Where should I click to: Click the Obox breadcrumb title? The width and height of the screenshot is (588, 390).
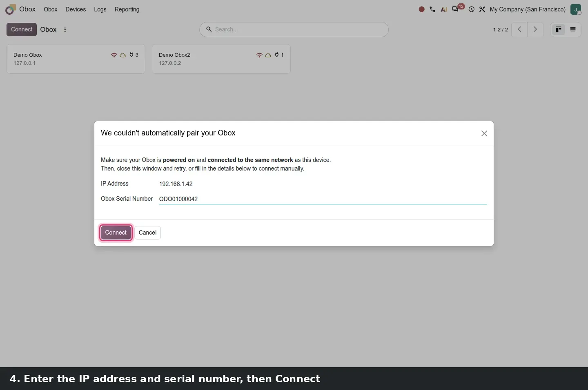pos(48,29)
